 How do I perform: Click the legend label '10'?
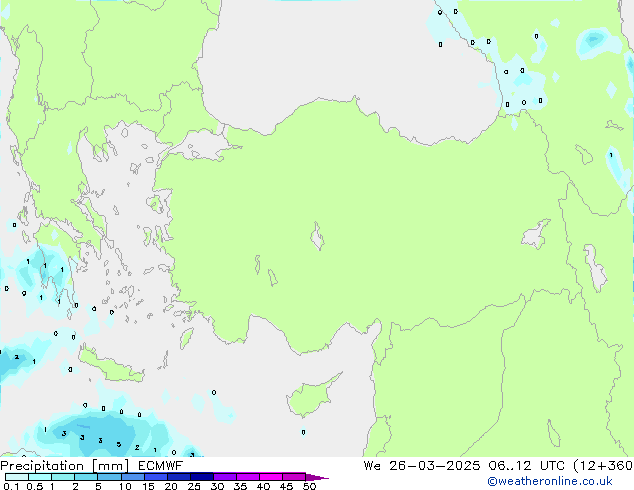click(125, 486)
